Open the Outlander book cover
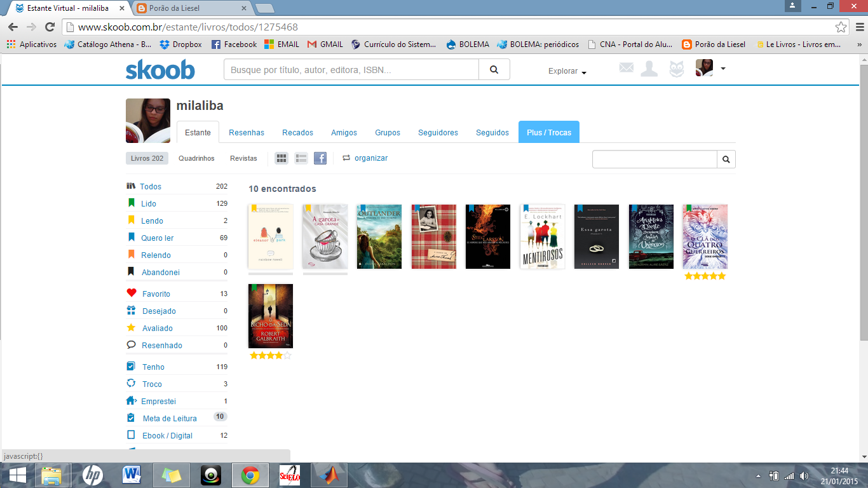 (x=379, y=236)
